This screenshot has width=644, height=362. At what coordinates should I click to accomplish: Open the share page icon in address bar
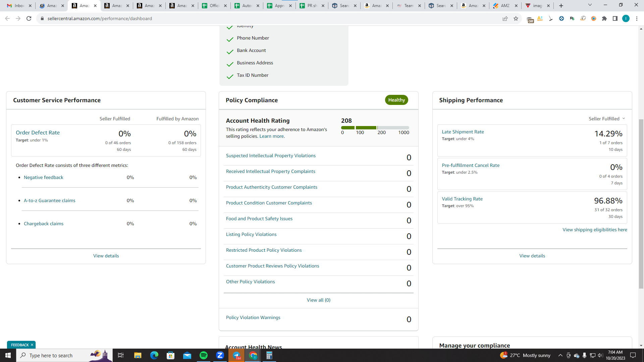(x=505, y=18)
